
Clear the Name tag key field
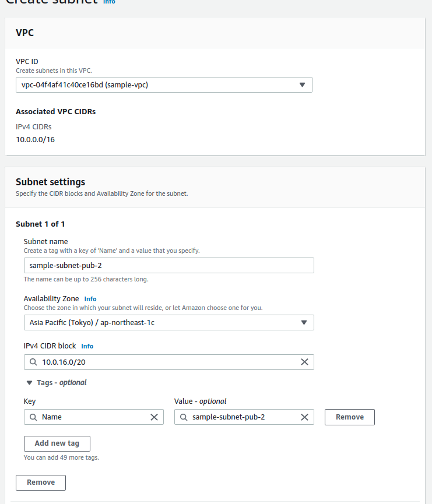pyautogui.click(x=154, y=417)
